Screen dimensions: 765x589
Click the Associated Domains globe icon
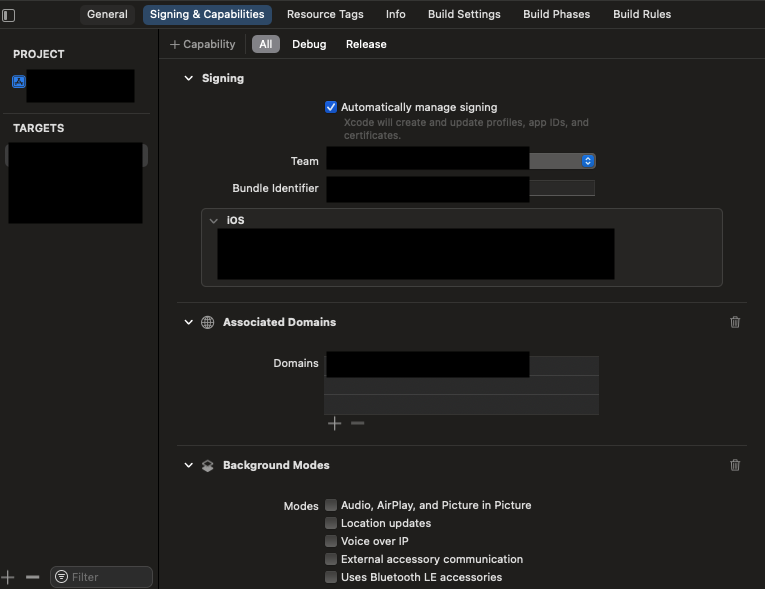click(207, 322)
